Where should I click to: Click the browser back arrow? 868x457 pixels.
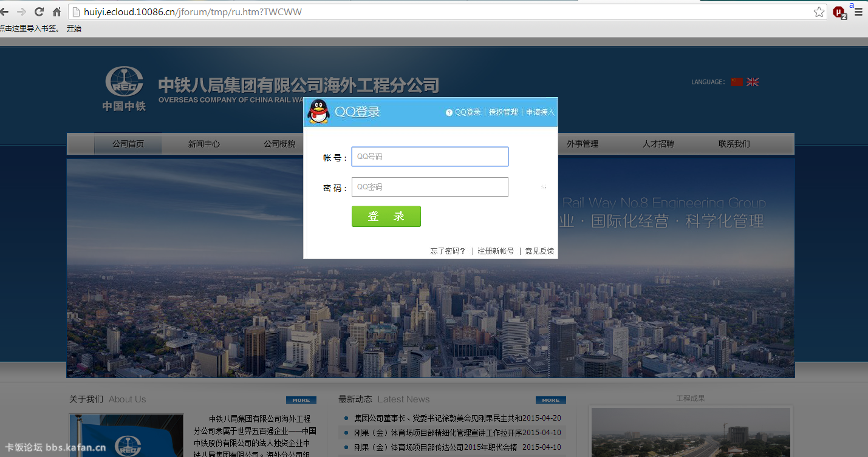click(3, 12)
